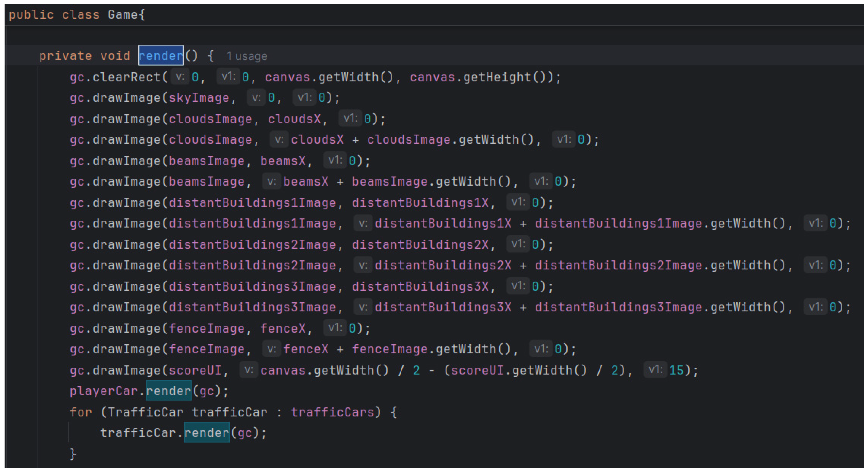The width and height of the screenshot is (868, 471).
Task: Click the fenceX variable on first fence line
Action: [x=283, y=328]
